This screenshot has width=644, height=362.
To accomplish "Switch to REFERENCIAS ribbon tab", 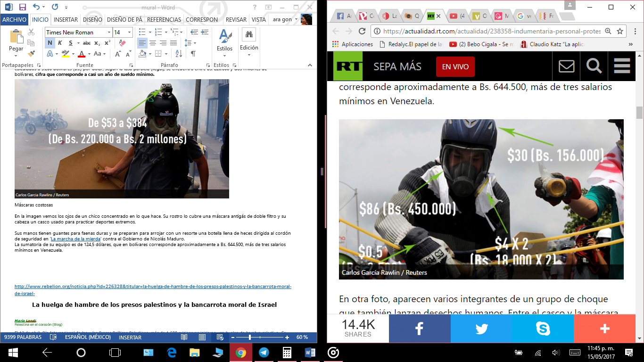I will [x=164, y=19].
